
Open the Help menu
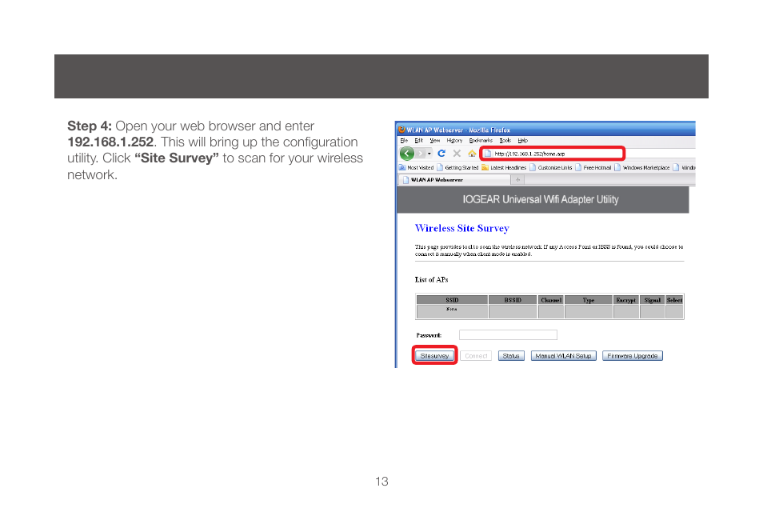(522, 141)
